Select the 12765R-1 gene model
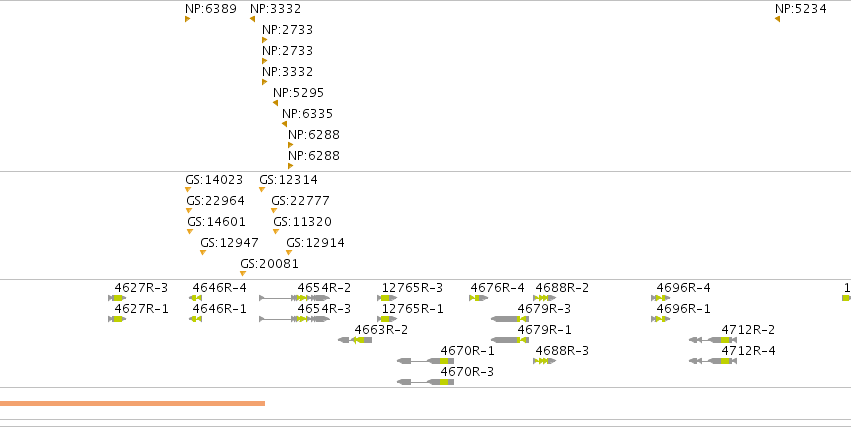 387,319
